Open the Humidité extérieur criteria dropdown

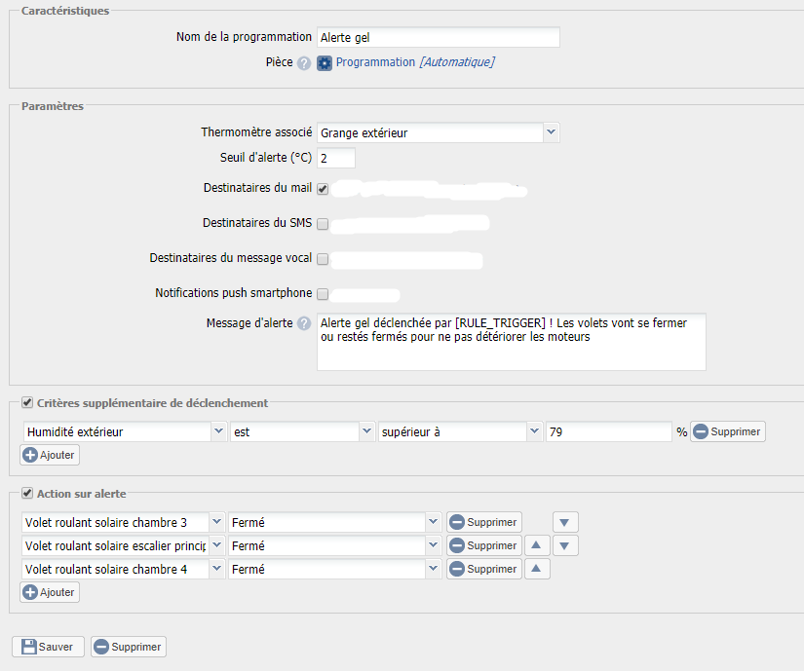[217, 431]
